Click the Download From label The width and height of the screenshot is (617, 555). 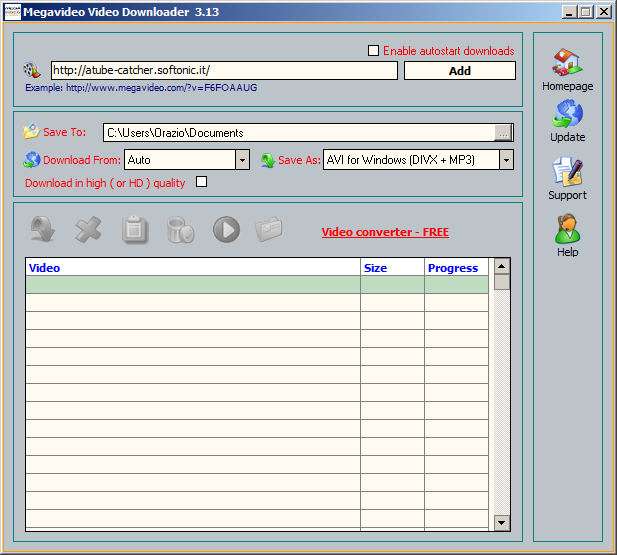click(82, 160)
